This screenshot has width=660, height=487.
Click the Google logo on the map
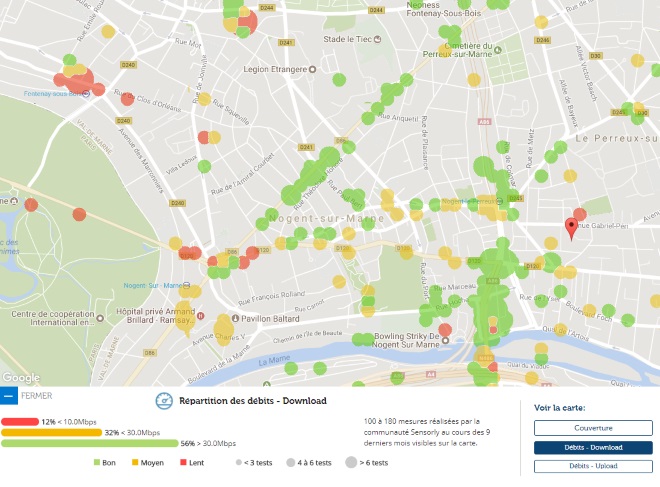coord(21,378)
